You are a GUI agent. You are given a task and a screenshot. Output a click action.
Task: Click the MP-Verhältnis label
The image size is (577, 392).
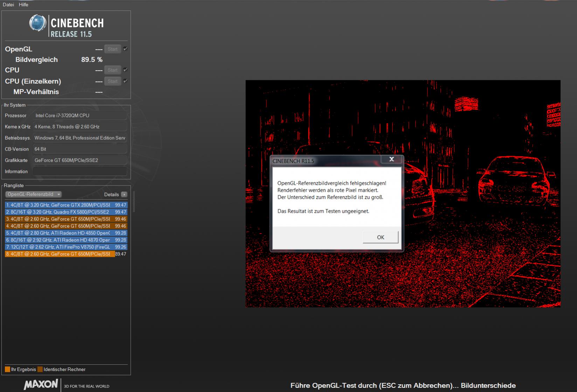click(36, 92)
